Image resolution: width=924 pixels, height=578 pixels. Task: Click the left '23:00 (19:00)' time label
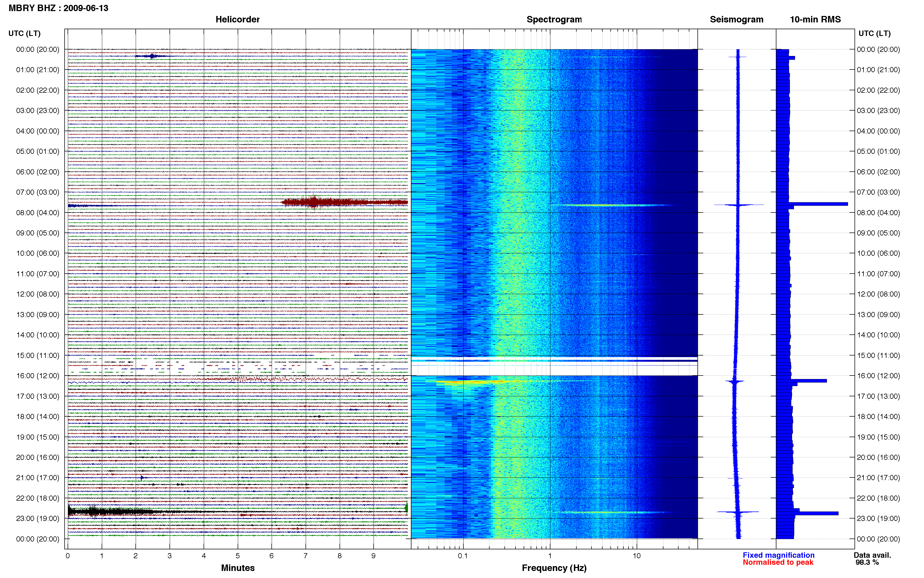[x=38, y=518]
